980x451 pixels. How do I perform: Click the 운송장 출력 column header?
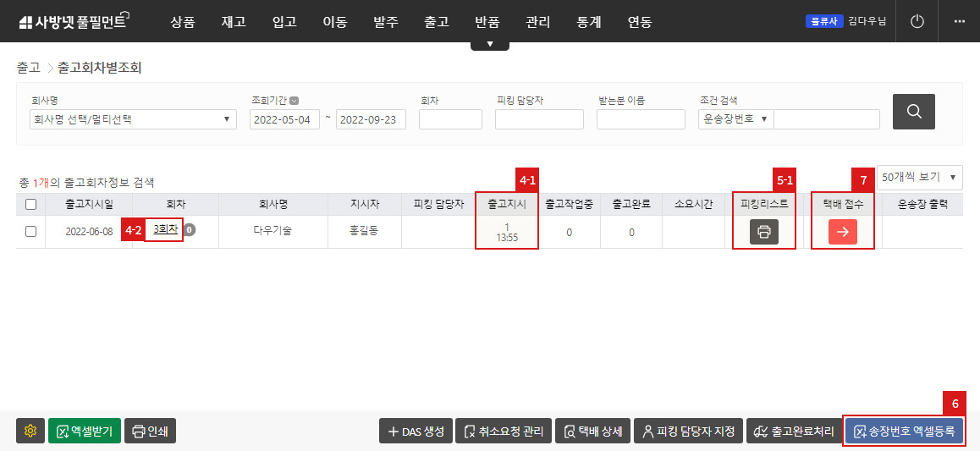(x=922, y=204)
